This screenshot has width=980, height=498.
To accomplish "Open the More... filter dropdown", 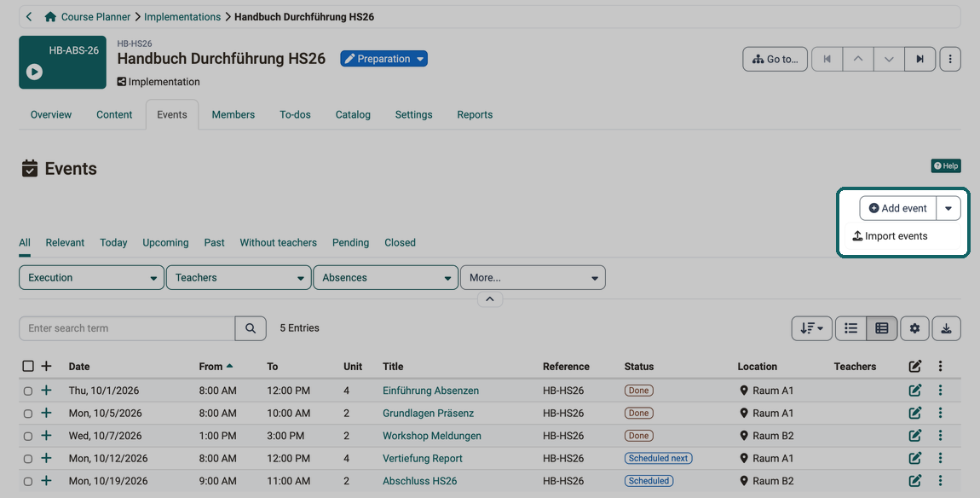I will click(533, 278).
